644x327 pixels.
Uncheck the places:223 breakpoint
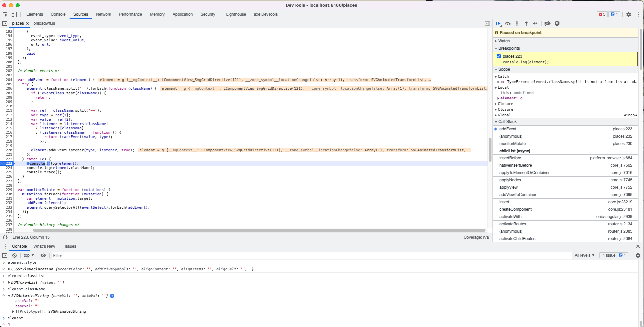point(499,56)
